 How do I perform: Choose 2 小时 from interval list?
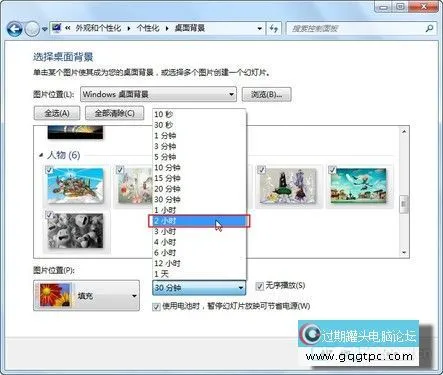point(199,221)
